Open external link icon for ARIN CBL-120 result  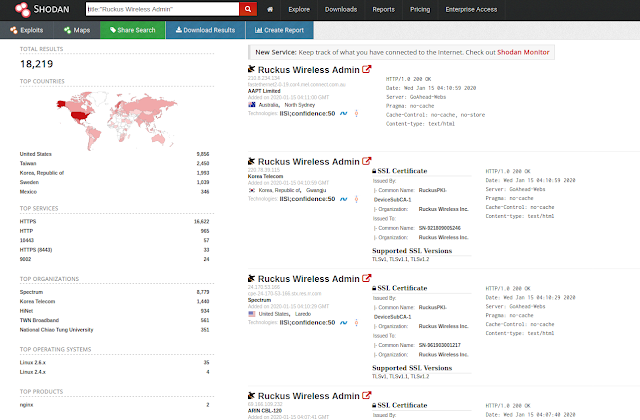367,396
